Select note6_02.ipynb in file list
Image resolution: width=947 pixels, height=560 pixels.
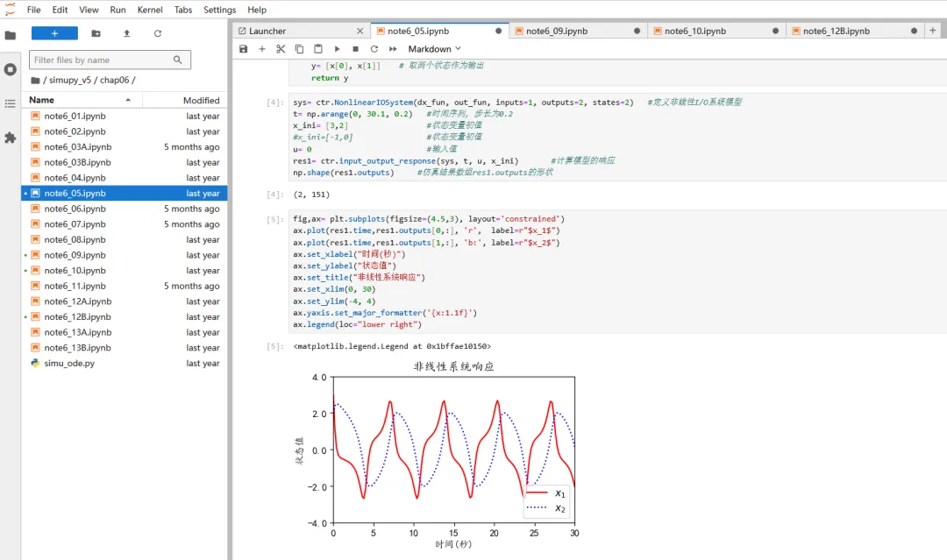[x=125, y=131]
